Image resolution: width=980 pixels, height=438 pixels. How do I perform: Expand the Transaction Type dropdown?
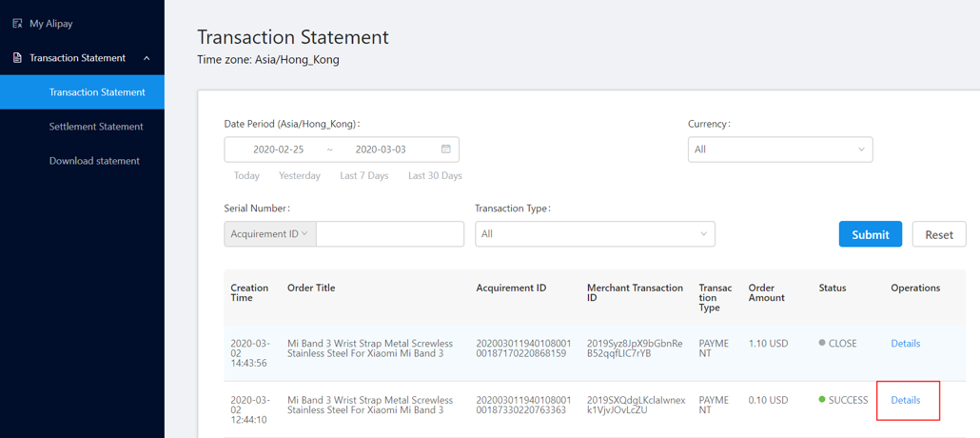pos(595,234)
